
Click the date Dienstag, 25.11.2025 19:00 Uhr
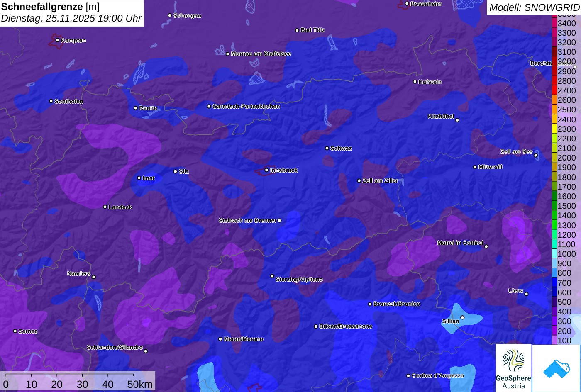click(71, 19)
